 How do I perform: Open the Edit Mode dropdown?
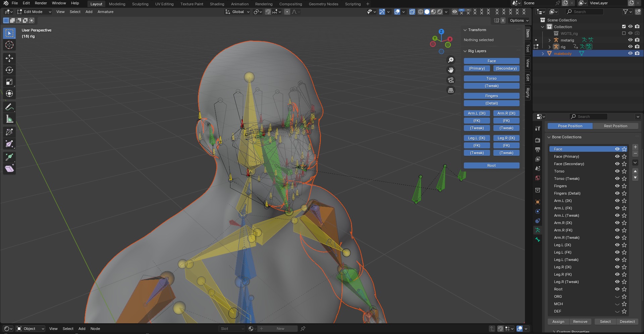pos(34,12)
